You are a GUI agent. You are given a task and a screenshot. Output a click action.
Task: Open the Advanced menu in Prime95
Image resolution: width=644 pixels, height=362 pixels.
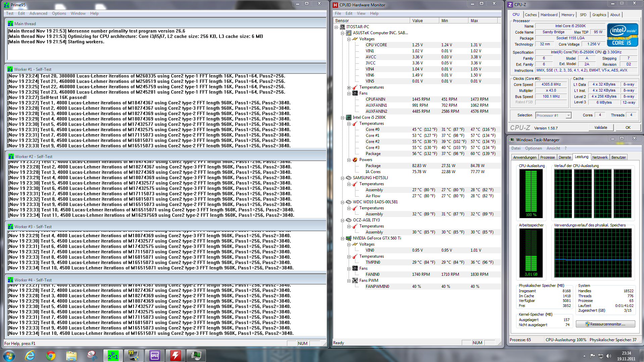point(38,13)
